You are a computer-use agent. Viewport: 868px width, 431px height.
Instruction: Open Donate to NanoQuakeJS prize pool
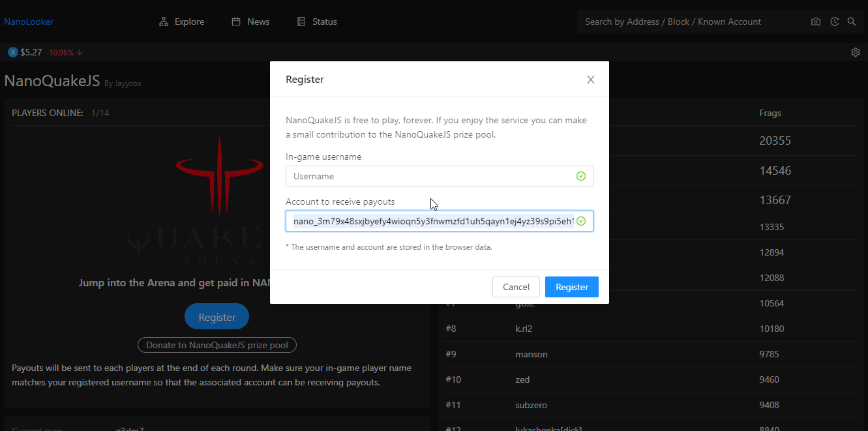click(x=217, y=345)
